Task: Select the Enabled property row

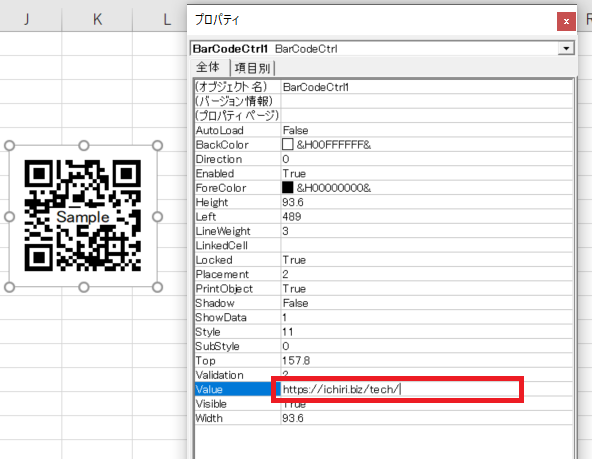Action: [x=384, y=173]
